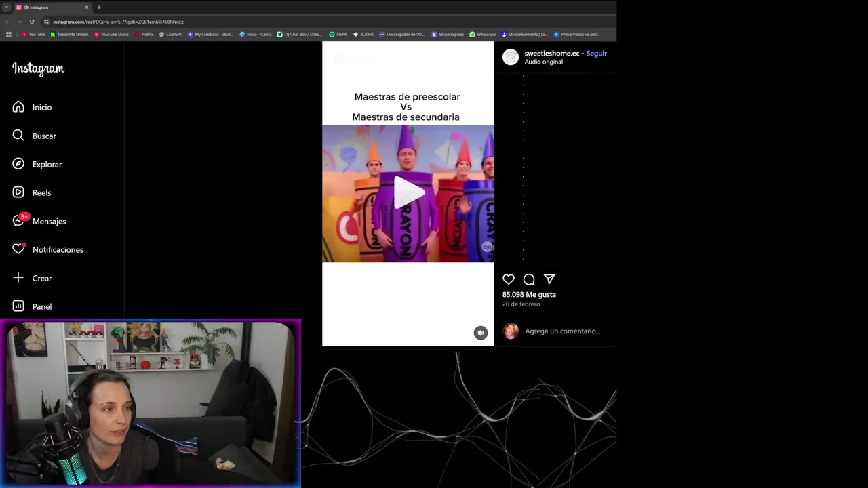Open the ChatGPT bookmark
This screenshot has width=868, height=488.
[x=171, y=34]
